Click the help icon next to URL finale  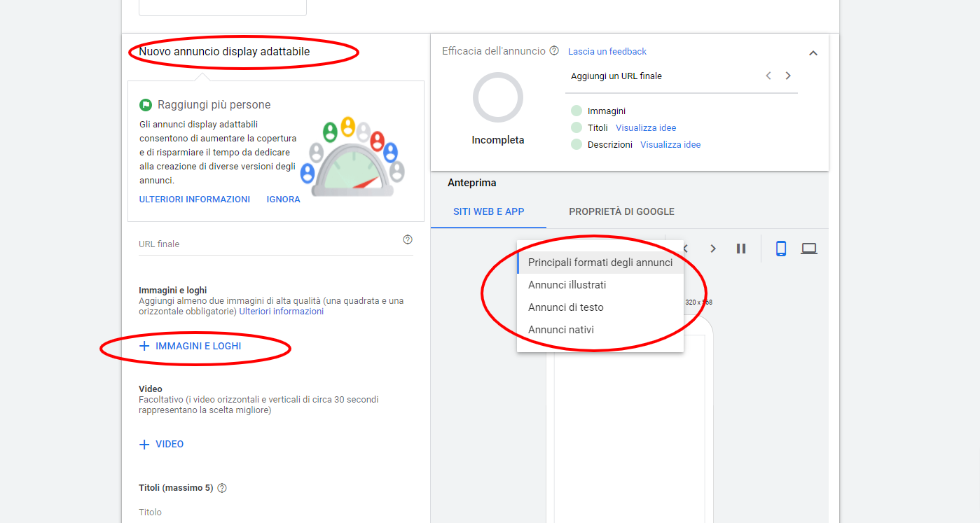coord(408,239)
